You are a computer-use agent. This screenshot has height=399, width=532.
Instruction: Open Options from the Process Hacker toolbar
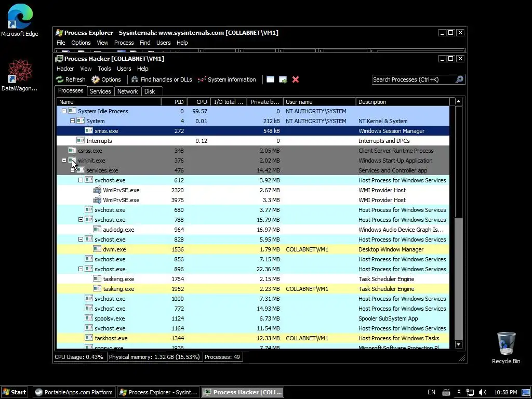click(x=106, y=79)
